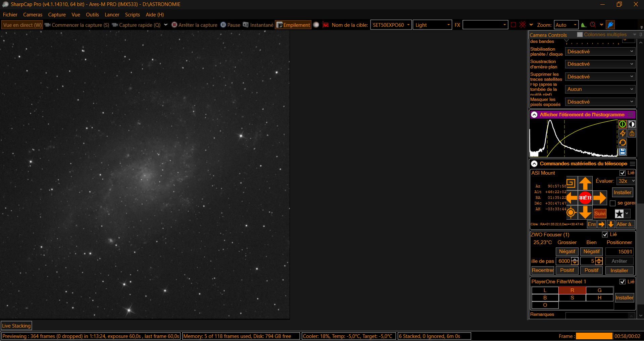
Task: Open the Capture menu
Action: tap(57, 15)
